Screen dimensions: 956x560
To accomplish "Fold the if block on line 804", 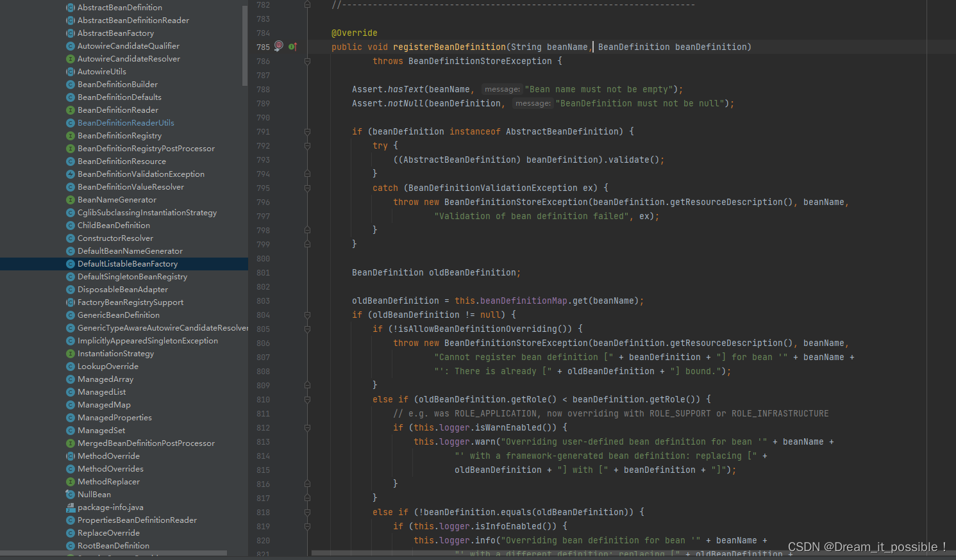I will click(307, 315).
